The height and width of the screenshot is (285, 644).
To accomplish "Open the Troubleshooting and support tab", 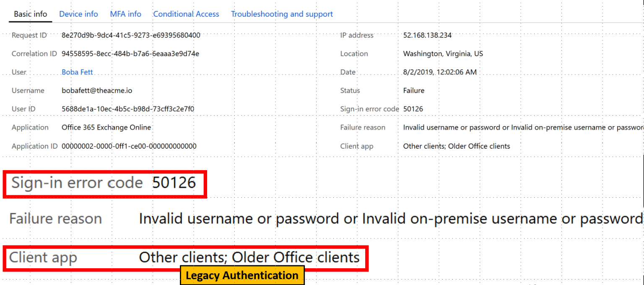I will click(282, 14).
